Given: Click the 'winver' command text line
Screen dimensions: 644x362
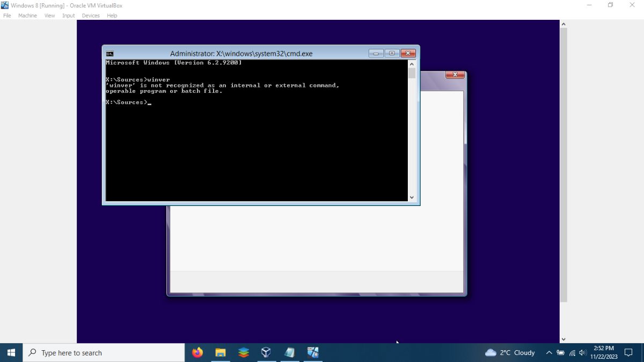Looking at the screenshot, I should point(138,79).
